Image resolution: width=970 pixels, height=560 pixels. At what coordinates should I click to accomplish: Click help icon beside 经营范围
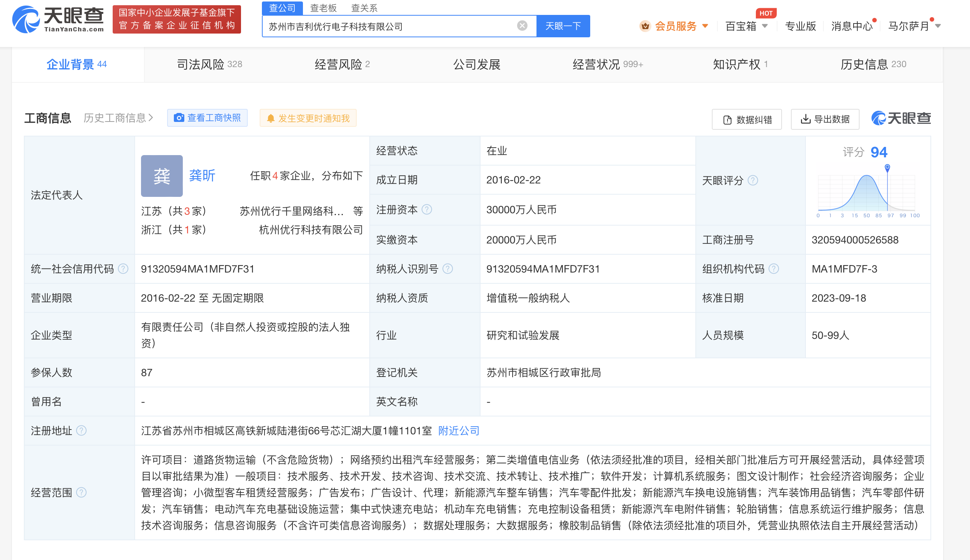81,492
